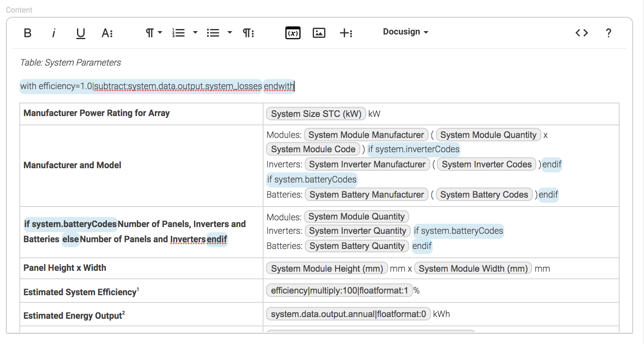The height and width of the screenshot is (344, 644).
Task: Insert an unordered bullet list
Action: pos(213,33)
